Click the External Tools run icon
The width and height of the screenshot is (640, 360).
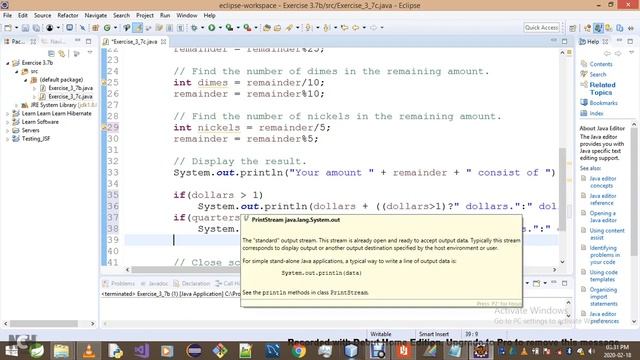pyautogui.click(x=247, y=28)
